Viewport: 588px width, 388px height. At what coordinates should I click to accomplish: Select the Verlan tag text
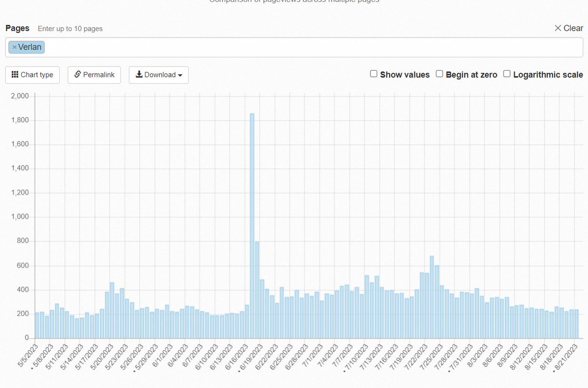(x=30, y=47)
